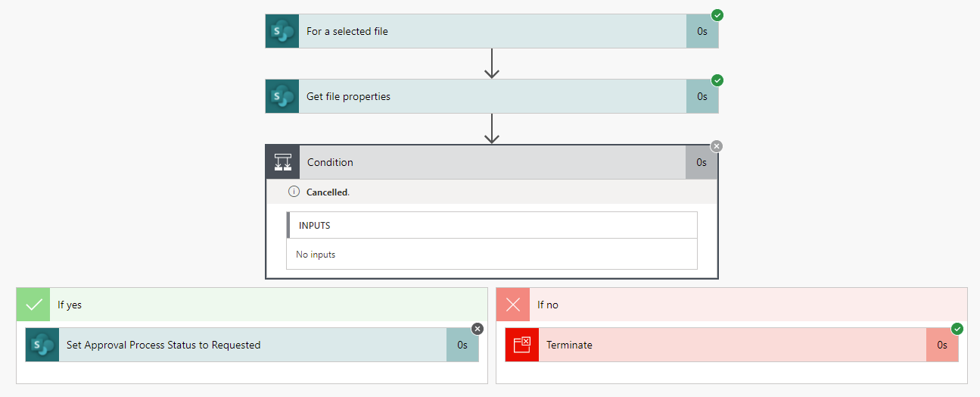Expand the Terminate action

pos(732,345)
